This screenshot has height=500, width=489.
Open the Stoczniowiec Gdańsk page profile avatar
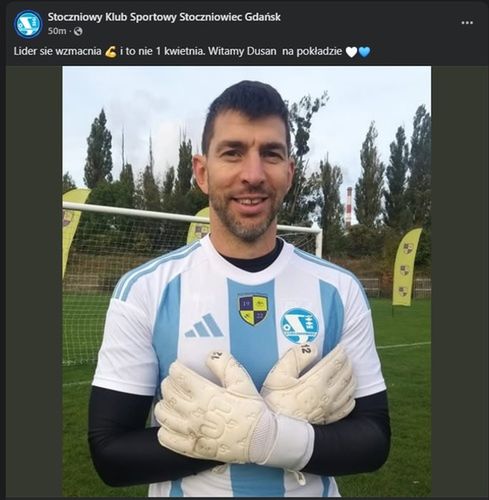click(x=28, y=24)
